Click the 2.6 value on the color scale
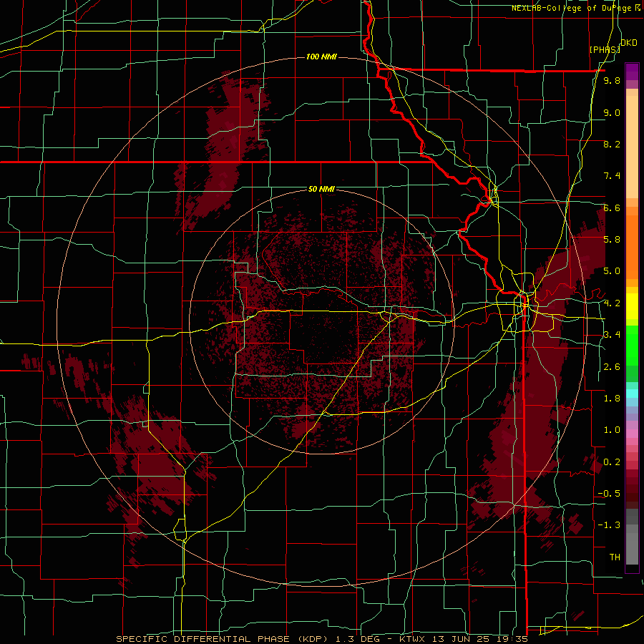This screenshot has height=644, width=644. tap(612, 367)
